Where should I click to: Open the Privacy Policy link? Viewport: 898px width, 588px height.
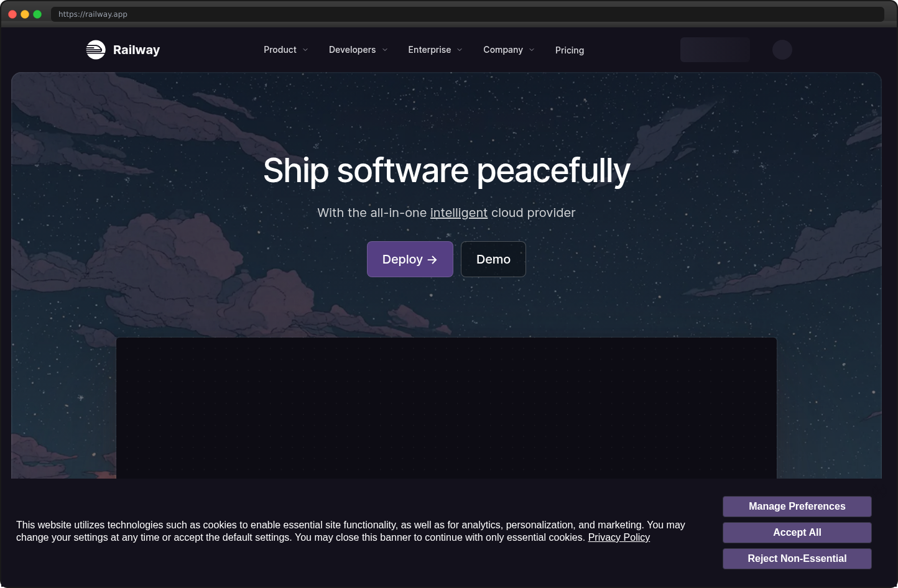click(619, 538)
